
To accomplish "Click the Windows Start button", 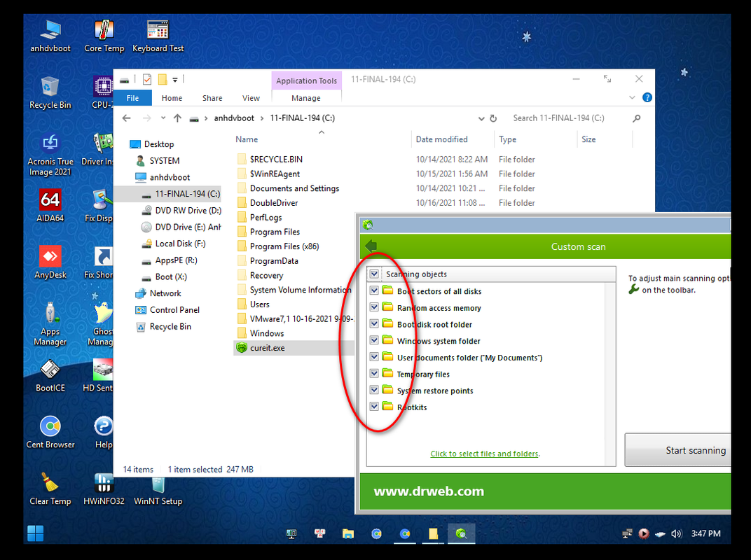I will (36, 533).
